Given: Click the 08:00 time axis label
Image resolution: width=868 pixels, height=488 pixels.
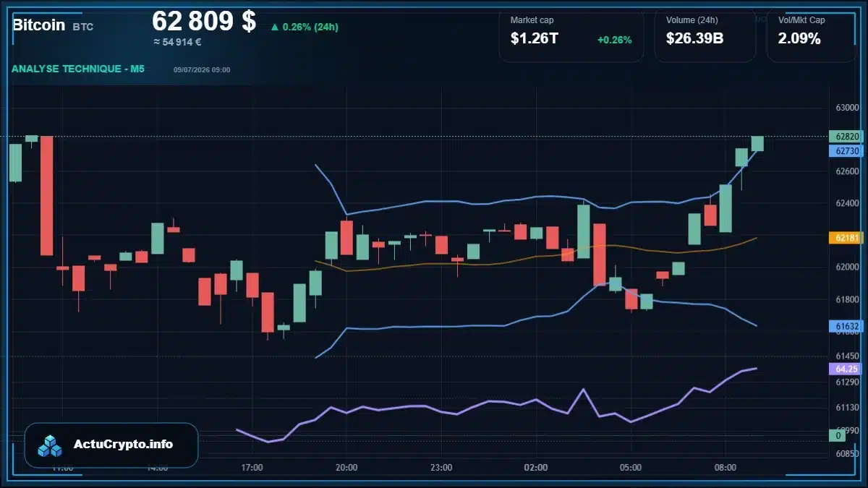Looking at the screenshot, I should tap(726, 468).
